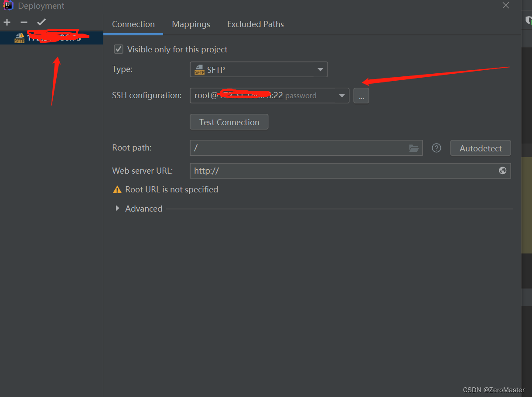The height and width of the screenshot is (397, 532).
Task: Open the root path help icon
Action: 436,148
